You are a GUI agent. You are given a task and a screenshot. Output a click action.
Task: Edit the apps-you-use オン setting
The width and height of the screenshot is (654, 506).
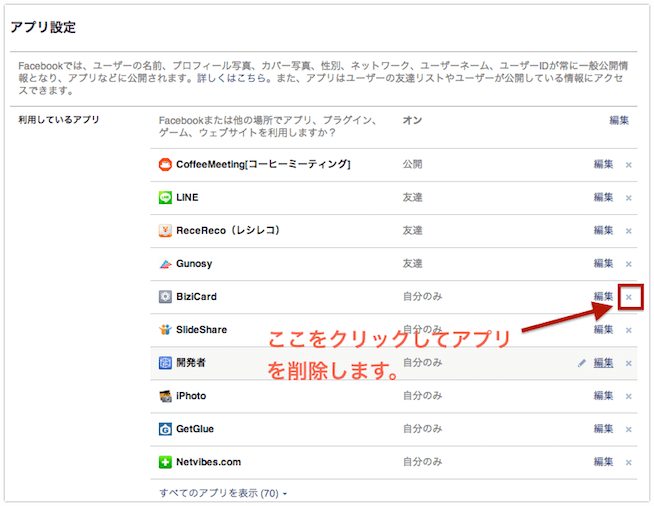[x=619, y=120]
